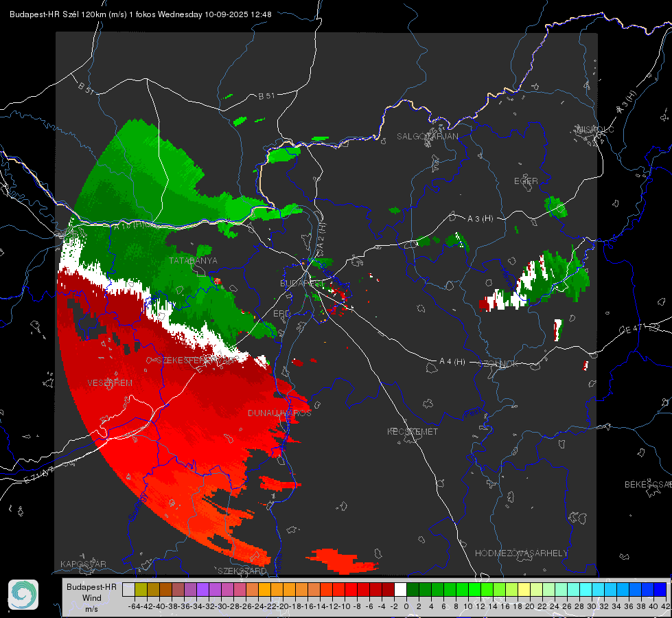The height and width of the screenshot is (618, 672).
Task: Select the TATABANYA city label
Action: [194, 261]
